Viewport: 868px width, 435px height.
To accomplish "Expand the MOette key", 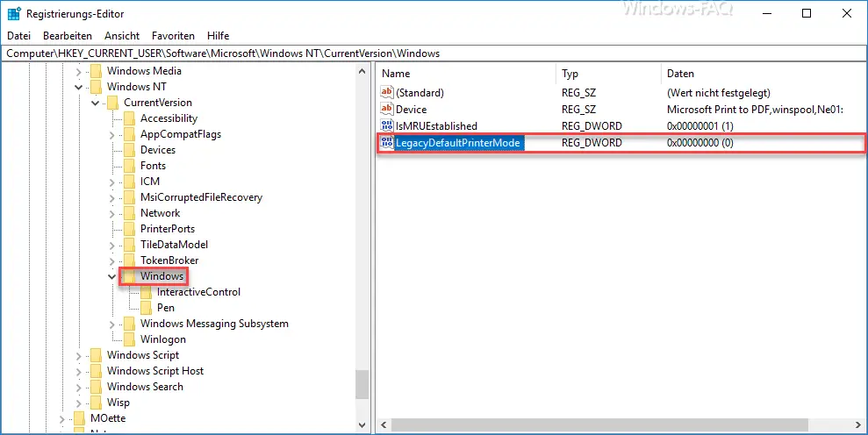I will click(x=62, y=419).
